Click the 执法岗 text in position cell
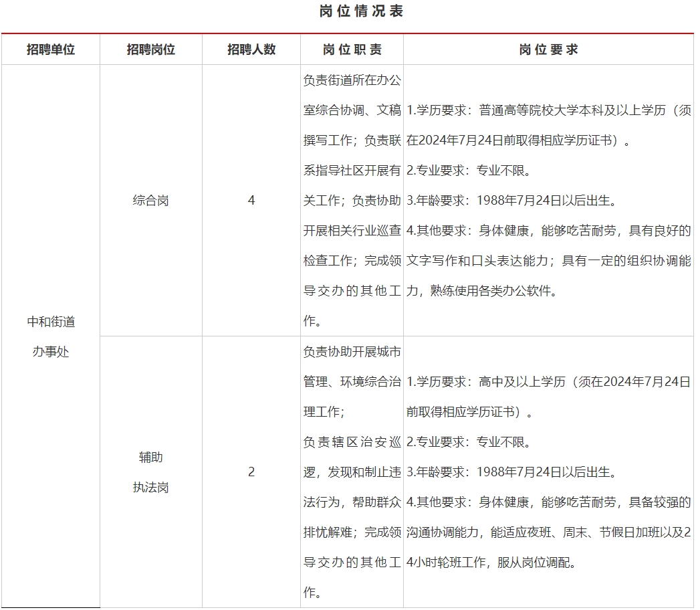This screenshot has width=700, height=610. coord(151,487)
